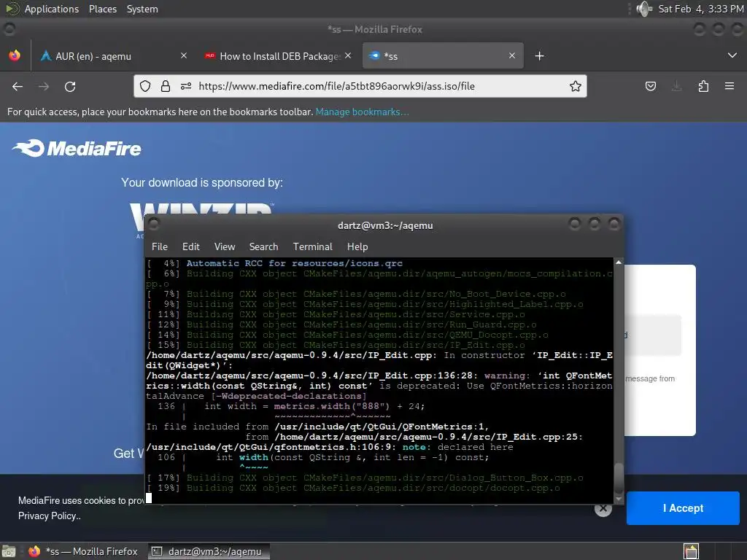747x560 pixels.
Task: Reload the MediaFire page
Action: coord(70,86)
